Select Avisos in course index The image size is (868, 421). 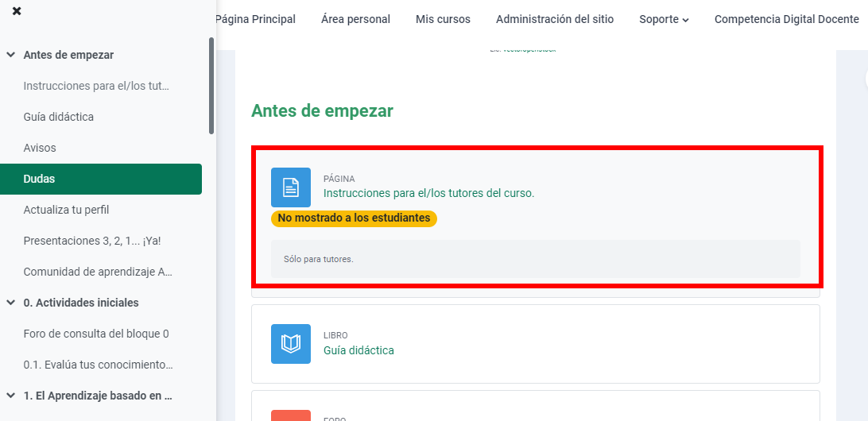click(40, 149)
